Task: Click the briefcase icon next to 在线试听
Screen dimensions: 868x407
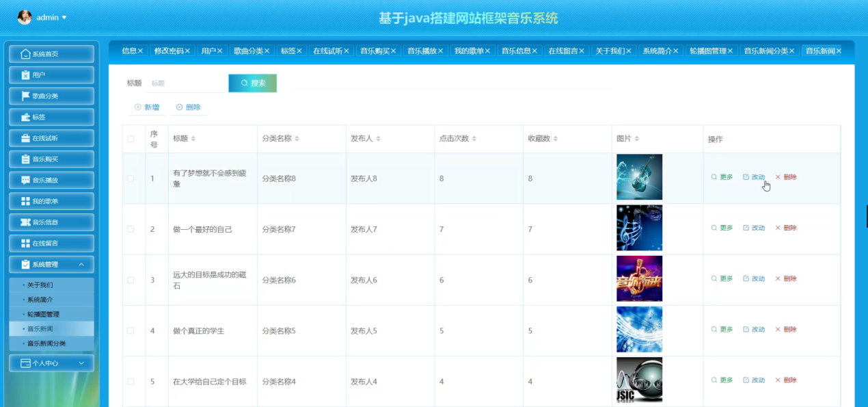Action: (26, 138)
